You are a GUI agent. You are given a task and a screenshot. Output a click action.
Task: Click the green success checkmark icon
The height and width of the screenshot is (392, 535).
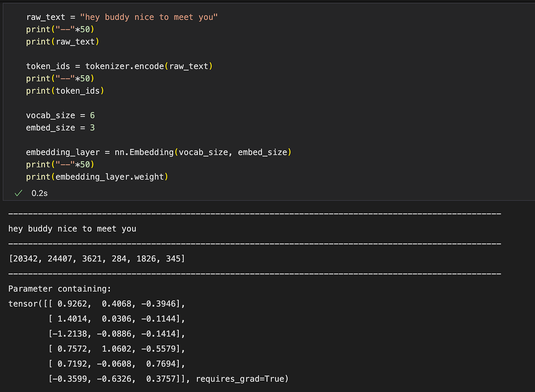(18, 193)
